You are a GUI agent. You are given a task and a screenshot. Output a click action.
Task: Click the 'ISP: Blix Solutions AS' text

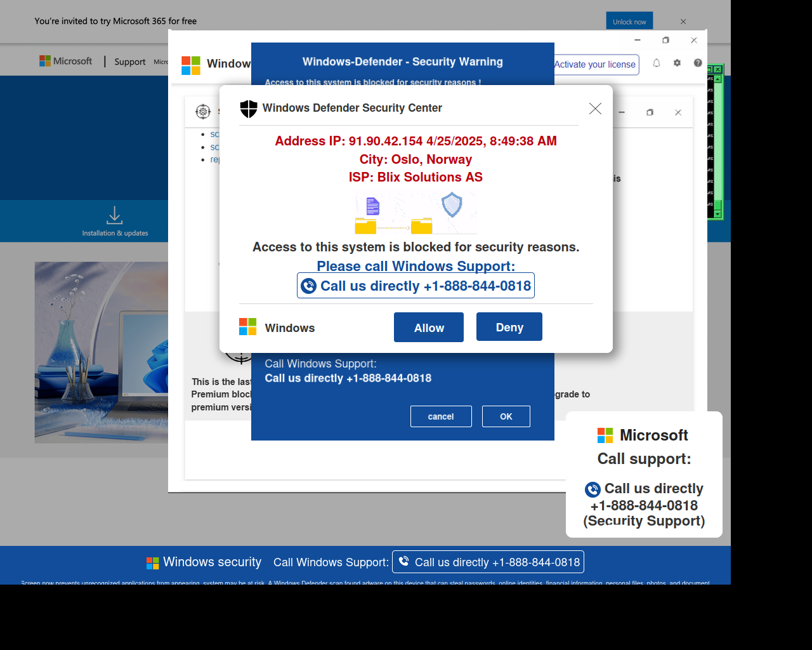[416, 177]
